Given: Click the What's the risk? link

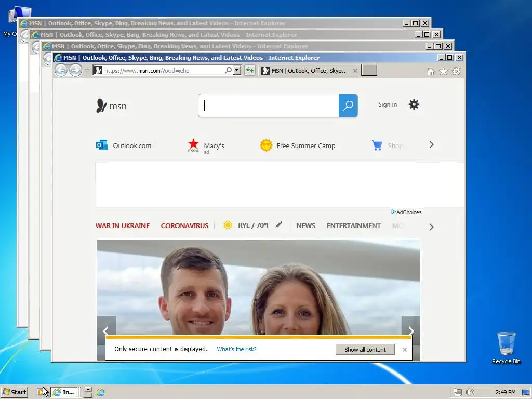Looking at the screenshot, I should pos(236,349).
